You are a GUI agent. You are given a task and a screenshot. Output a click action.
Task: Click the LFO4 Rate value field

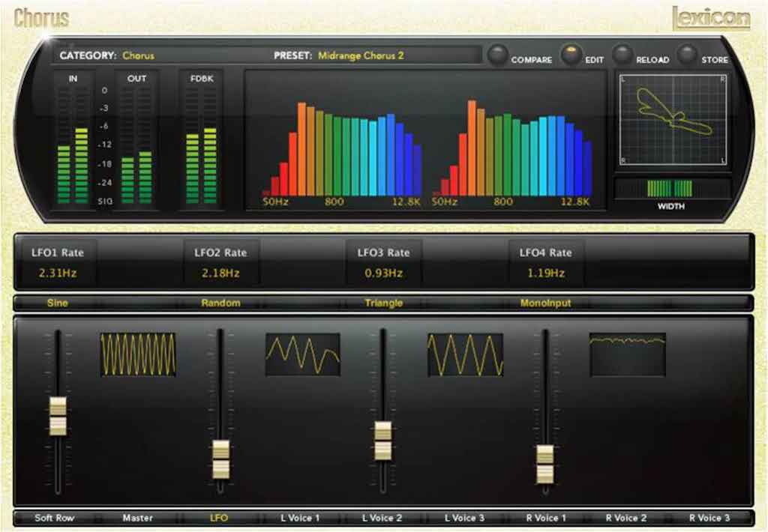tap(545, 273)
